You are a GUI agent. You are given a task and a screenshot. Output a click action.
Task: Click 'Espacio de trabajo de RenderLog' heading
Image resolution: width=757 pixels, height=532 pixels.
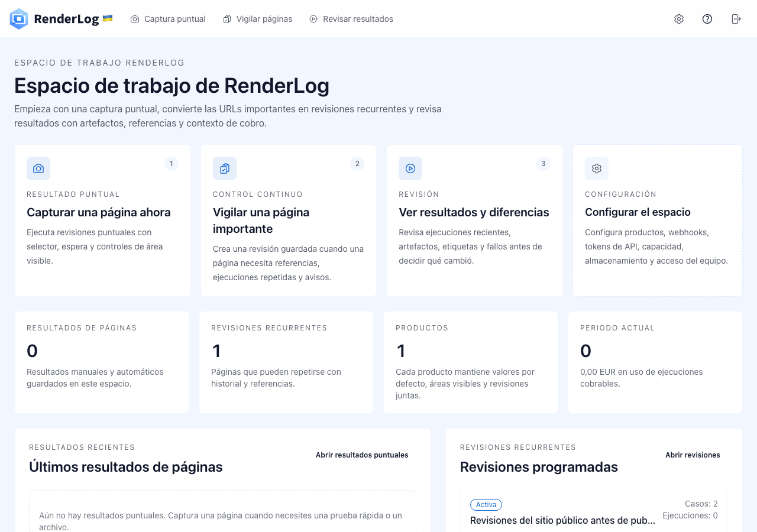pyautogui.click(x=172, y=86)
